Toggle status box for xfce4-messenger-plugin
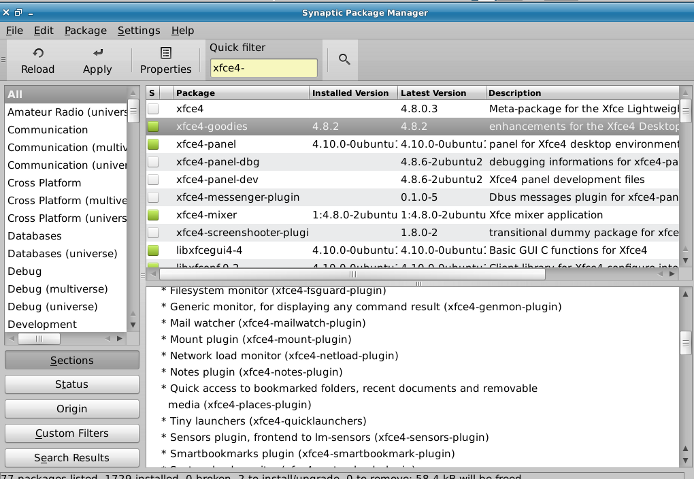The image size is (694, 479). point(153,197)
